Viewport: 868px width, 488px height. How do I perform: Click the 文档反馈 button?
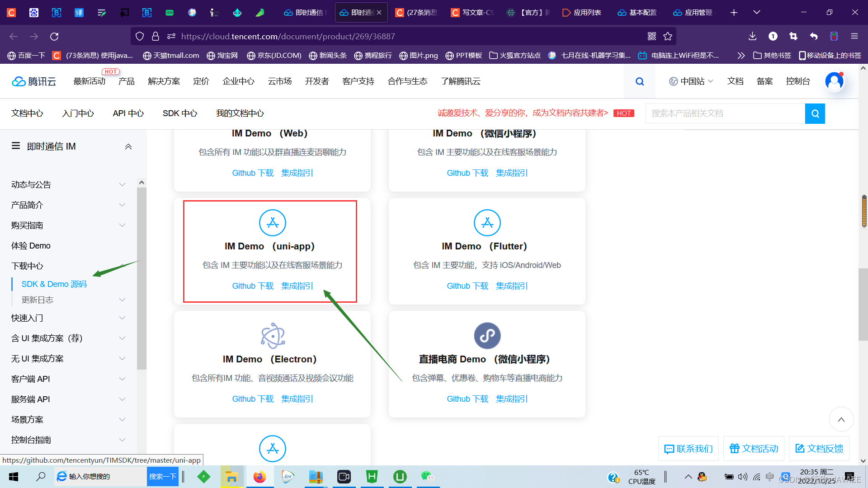819,449
